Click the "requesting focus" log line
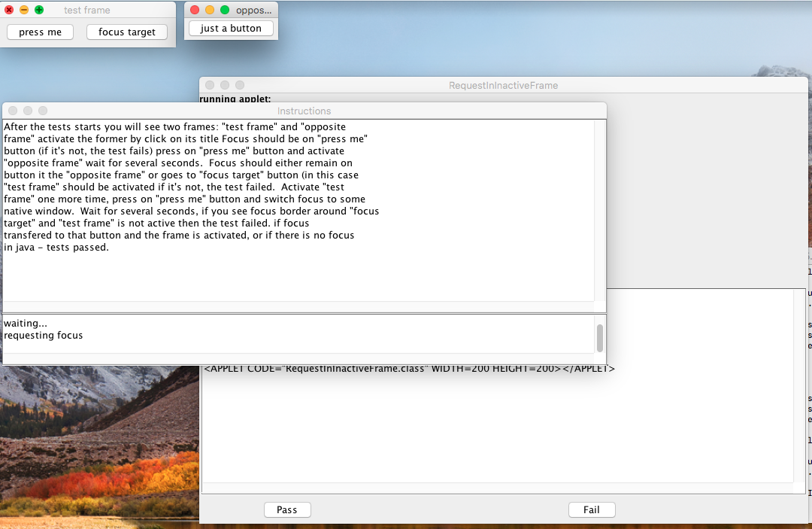The height and width of the screenshot is (529, 812). tap(44, 336)
